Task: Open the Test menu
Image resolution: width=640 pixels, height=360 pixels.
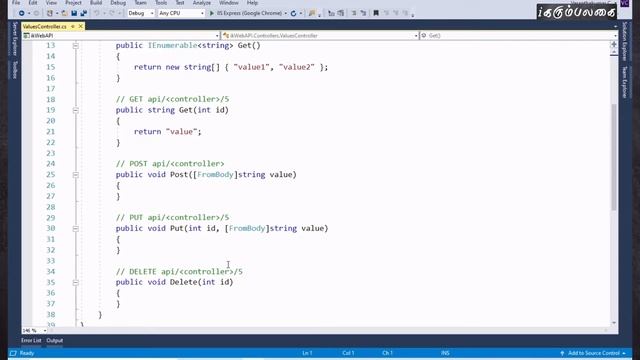Action: 180,3
